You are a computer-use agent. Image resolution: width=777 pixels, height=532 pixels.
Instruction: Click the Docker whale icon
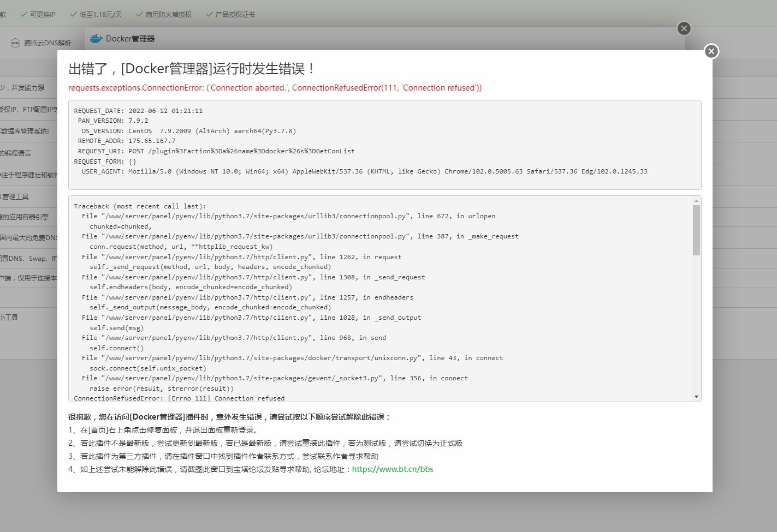96,39
